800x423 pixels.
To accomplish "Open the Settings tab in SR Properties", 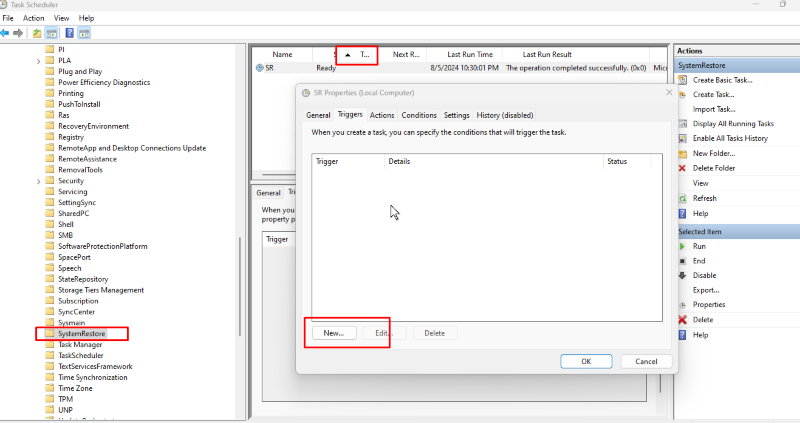I will (456, 115).
